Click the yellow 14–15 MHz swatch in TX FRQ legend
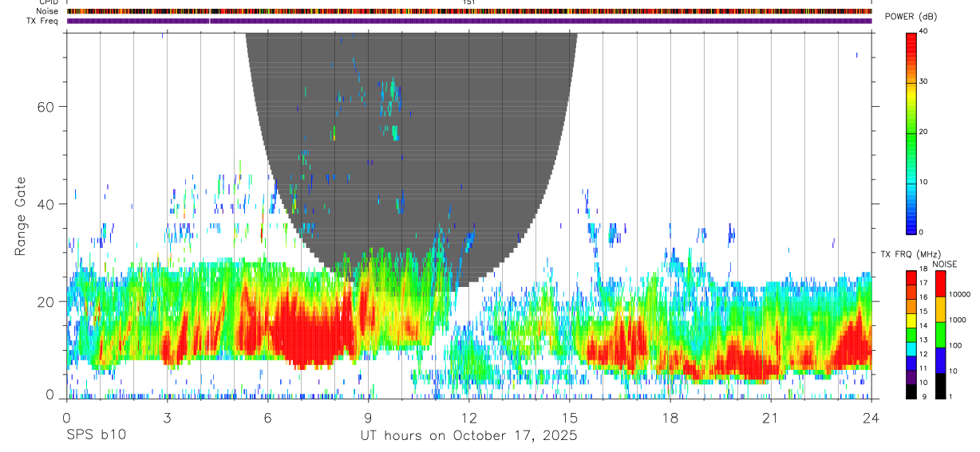980x452 pixels. pos(911,320)
